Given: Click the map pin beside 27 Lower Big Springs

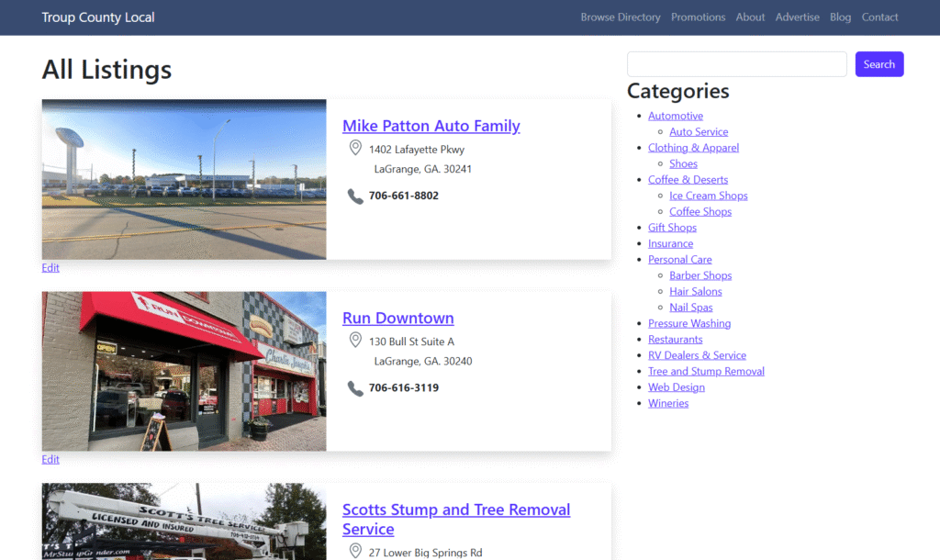Looking at the screenshot, I should click(355, 551).
